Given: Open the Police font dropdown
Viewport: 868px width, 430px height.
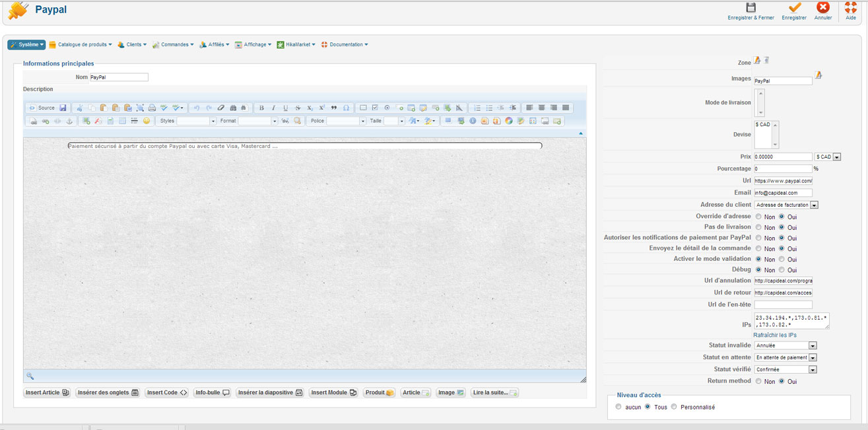Looking at the screenshot, I should (x=347, y=121).
